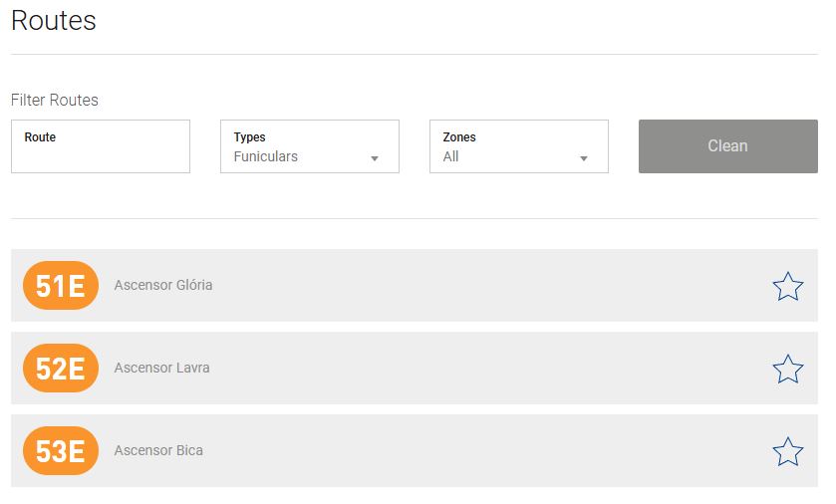
Task: Open the 53E route badge
Action: 61,451
